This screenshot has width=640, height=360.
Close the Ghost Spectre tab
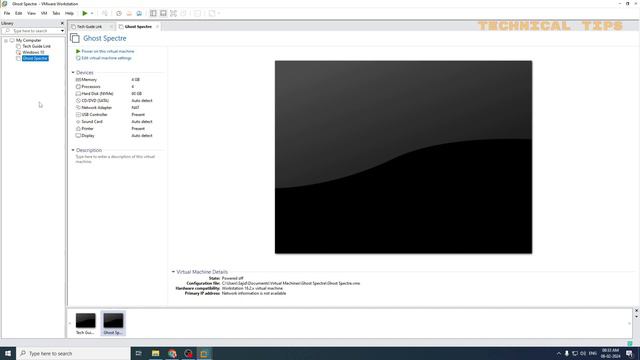(x=157, y=27)
